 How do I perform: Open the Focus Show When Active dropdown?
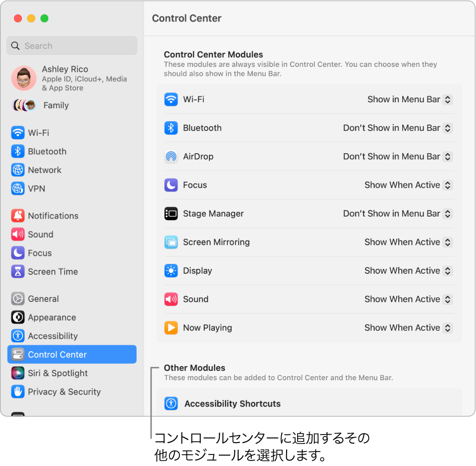click(408, 185)
